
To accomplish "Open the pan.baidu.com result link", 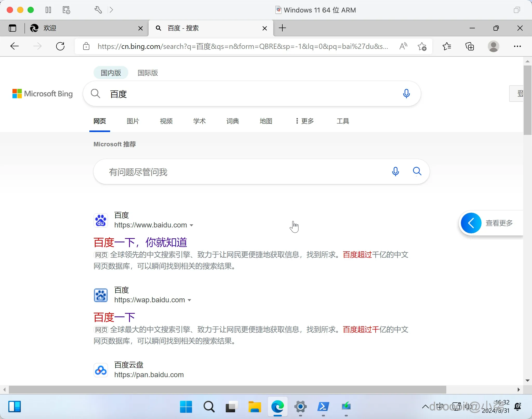I will [149, 375].
